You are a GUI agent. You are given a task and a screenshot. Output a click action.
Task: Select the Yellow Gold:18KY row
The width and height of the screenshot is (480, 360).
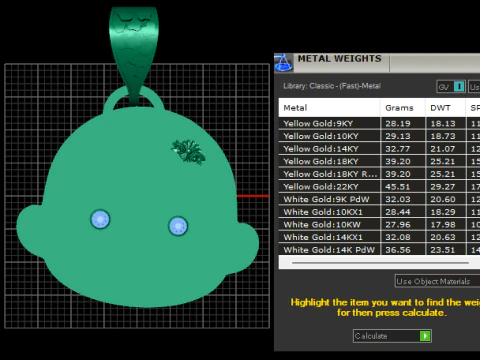pyautogui.click(x=379, y=161)
